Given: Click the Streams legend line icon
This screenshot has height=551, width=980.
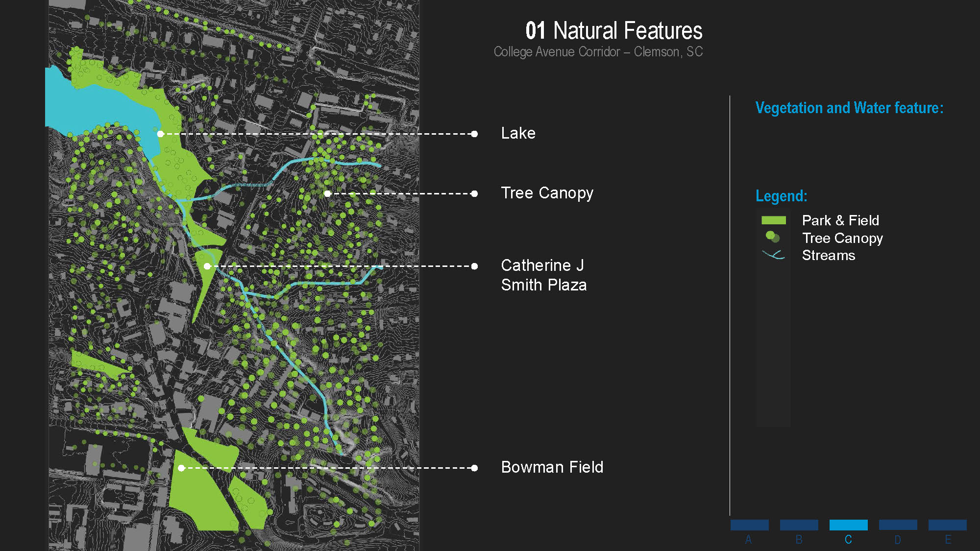Looking at the screenshot, I should [774, 255].
